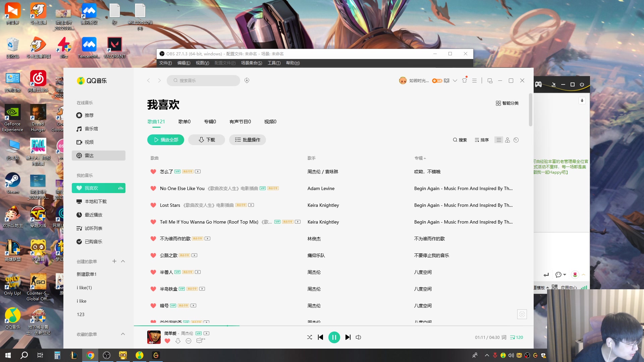Screen dimensions: 644x362
Task: Unlike 暗号 heart icon
Action: [x=153, y=306]
